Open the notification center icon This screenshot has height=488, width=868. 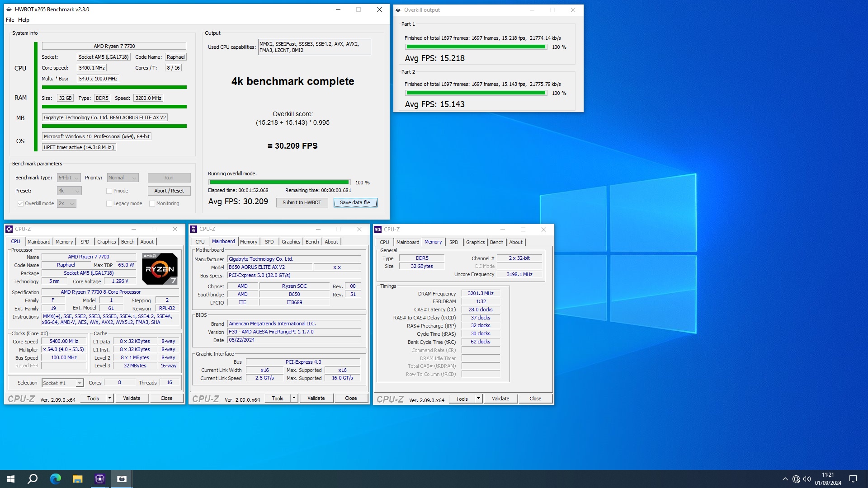click(x=853, y=479)
